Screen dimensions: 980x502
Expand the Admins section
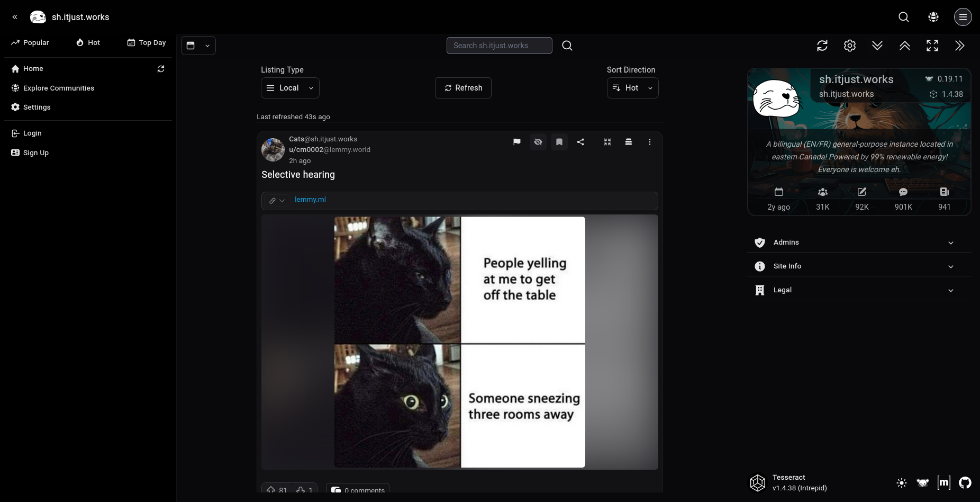858,243
